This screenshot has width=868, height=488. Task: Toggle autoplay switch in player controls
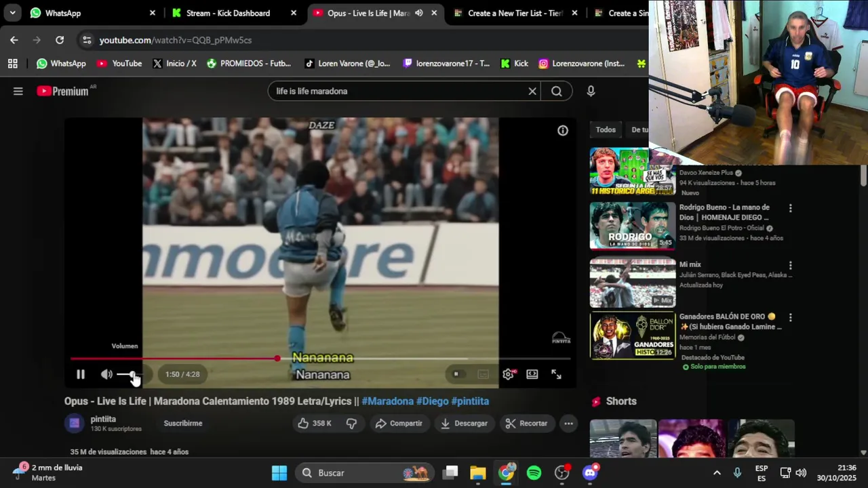point(456,374)
